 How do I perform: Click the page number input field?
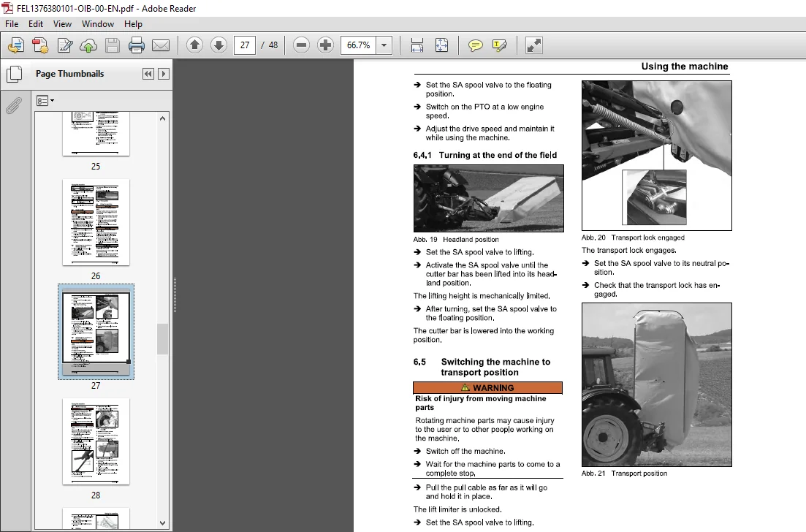245,45
